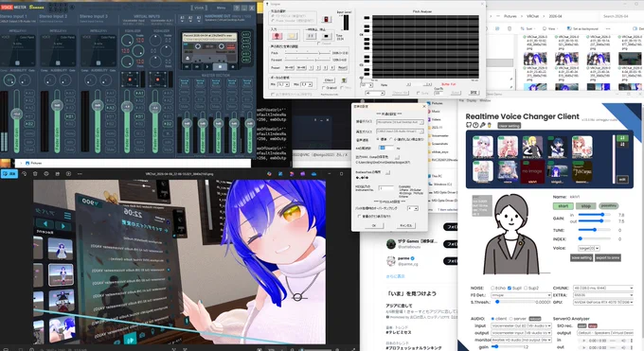Viewport: 644px width, 351px height.
Task: Toggle B2 bus on Stereo Input 1 strip
Action: tap(29, 124)
